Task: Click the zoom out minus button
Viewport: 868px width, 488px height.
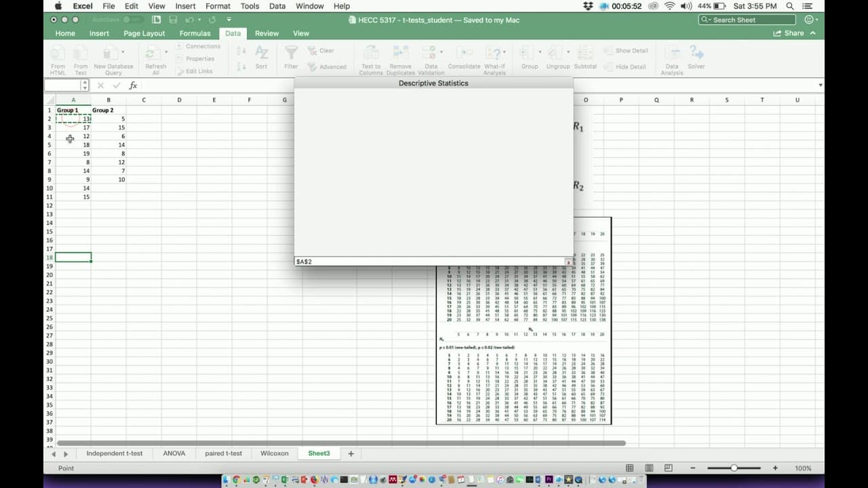Action: pyautogui.click(x=693, y=468)
